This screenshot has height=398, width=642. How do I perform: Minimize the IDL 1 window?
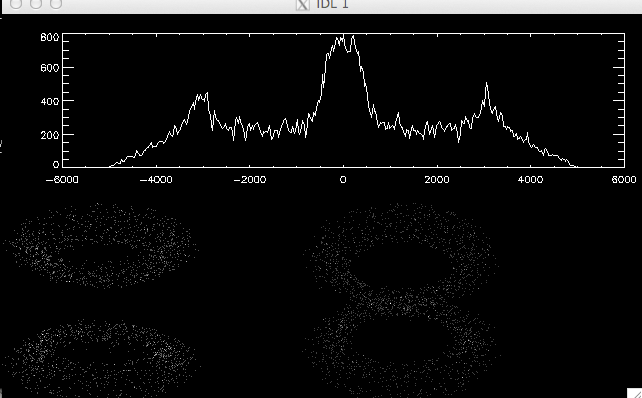pos(36,3)
